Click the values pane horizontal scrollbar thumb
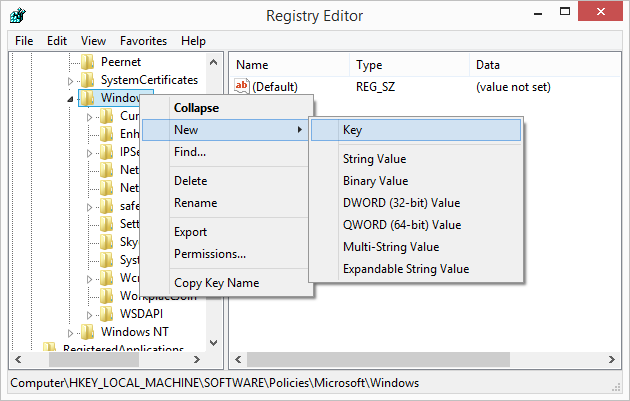 click(378, 359)
